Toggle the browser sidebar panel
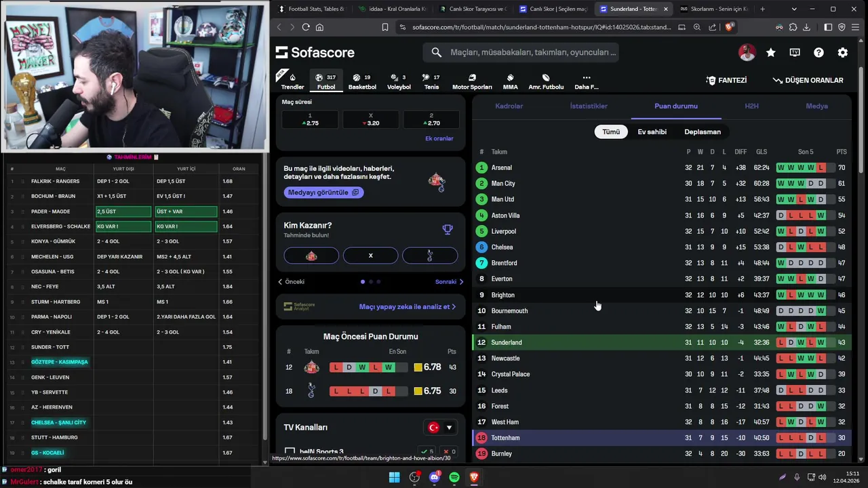868x488 pixels. click(x=828, y=27)
